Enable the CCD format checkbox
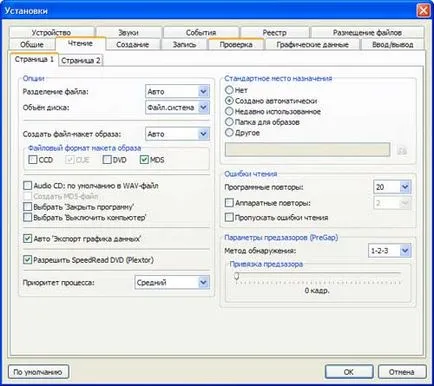 [x=33, y=160]
